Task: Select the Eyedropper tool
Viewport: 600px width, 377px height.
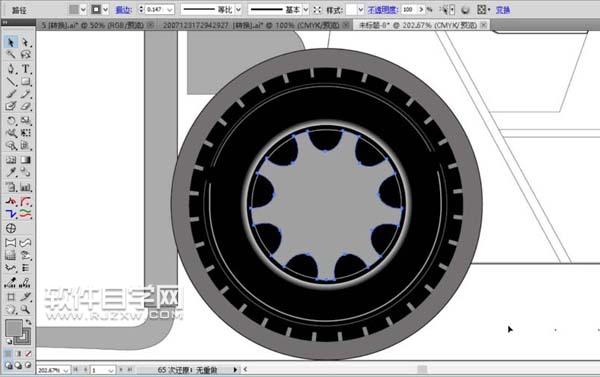Action: tap(11, 172)
